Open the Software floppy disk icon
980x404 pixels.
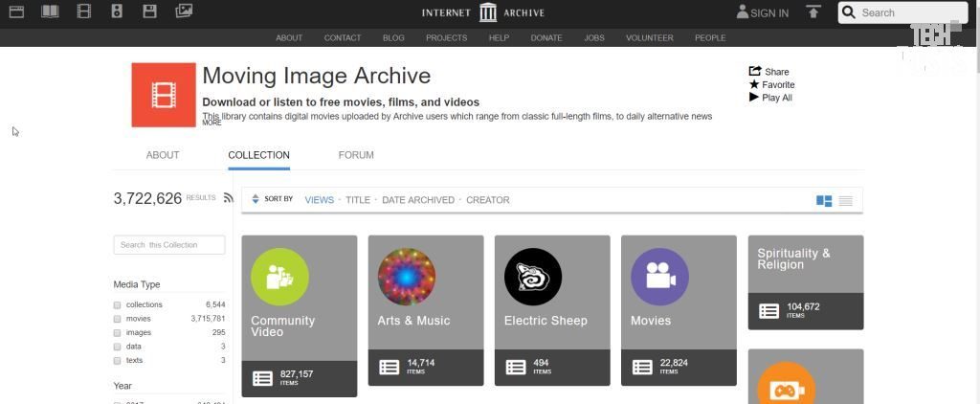click(150, 11)
